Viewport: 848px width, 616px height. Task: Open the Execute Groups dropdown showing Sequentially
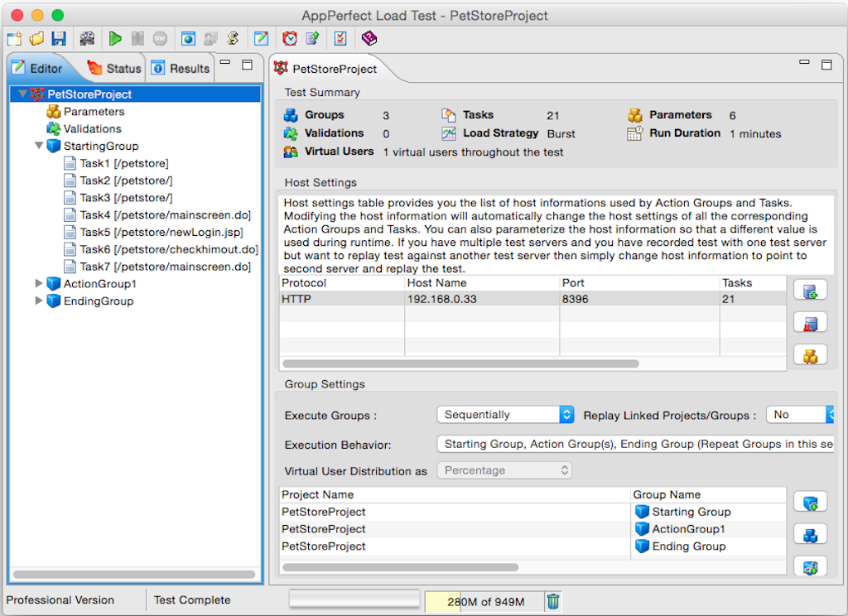click(x=505, y=415)
